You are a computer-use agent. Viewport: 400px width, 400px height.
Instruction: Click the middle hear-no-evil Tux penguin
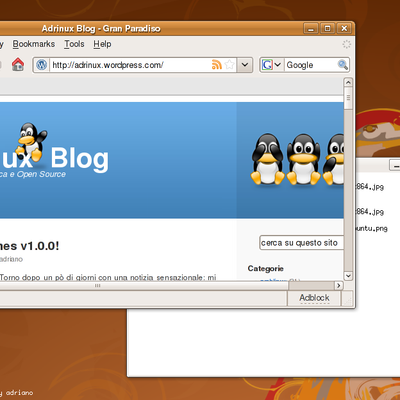pos(303,159)
